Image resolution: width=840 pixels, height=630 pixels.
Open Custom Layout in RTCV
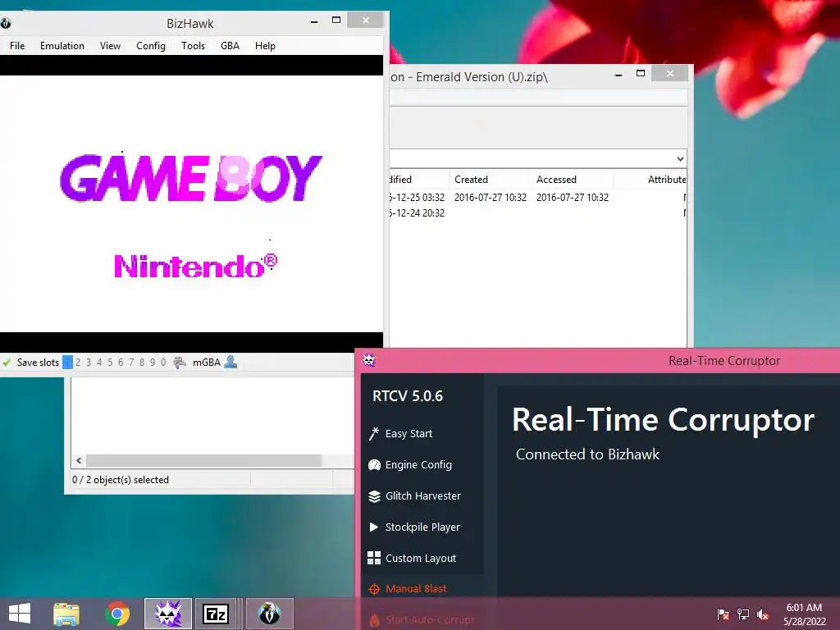[421, 558]
